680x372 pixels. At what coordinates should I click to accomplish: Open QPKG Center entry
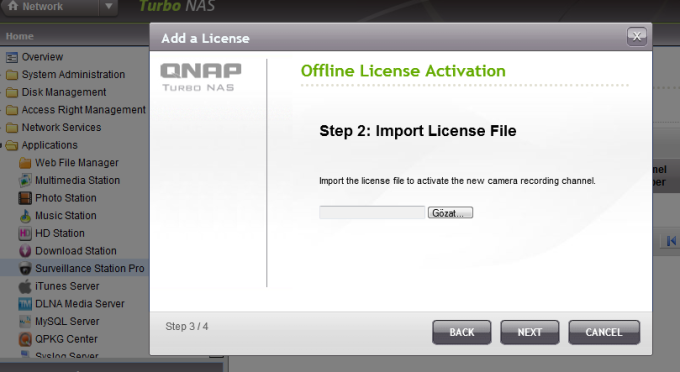click(66, 339)
